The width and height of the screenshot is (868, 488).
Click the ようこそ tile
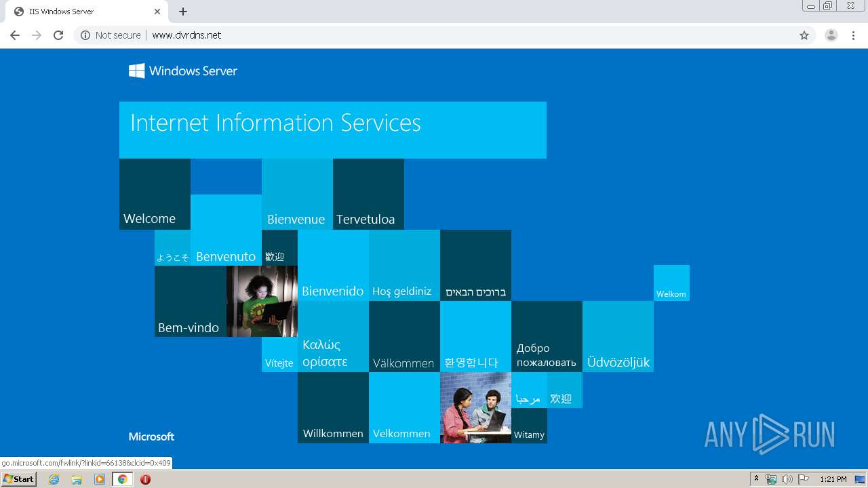pyautogui.click(x=172, y=247)
